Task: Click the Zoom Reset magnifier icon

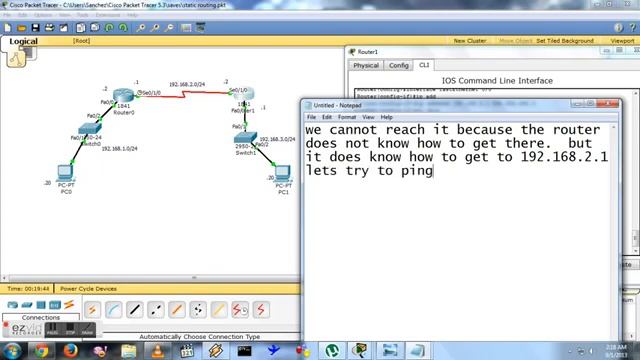Action: click(x=155, y=28)
